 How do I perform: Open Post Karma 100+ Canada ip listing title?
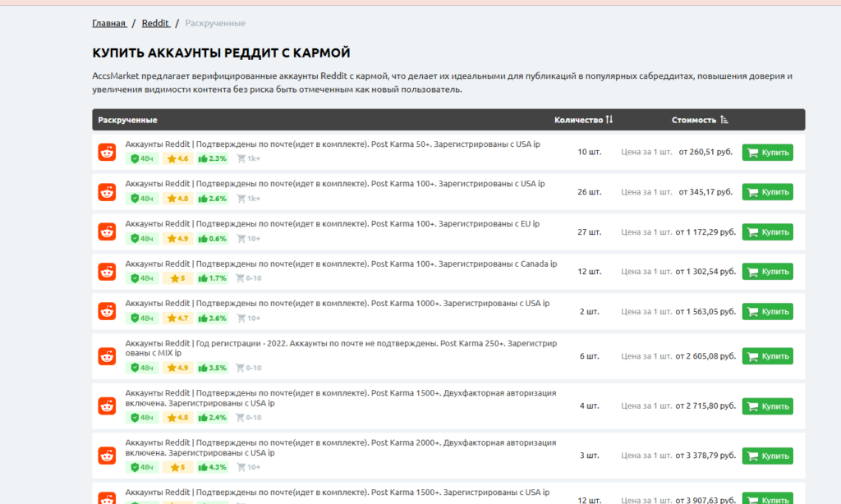pos(341,263)
